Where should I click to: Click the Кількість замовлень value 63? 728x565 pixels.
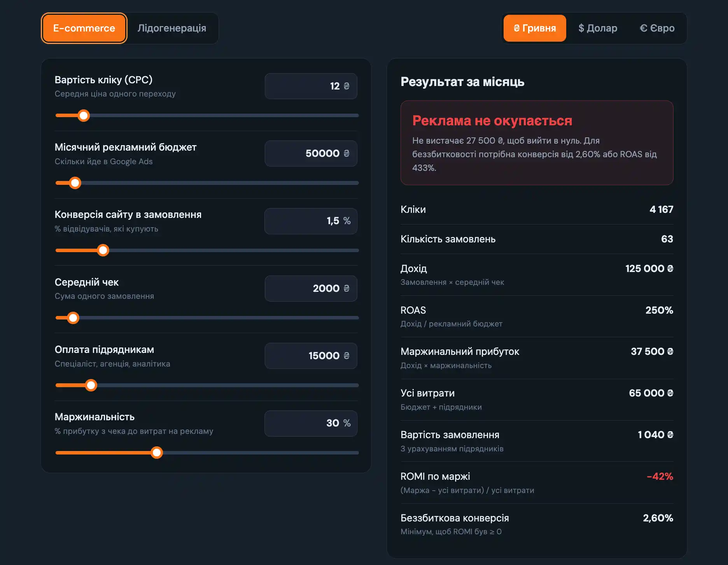(x=667, y=239)
